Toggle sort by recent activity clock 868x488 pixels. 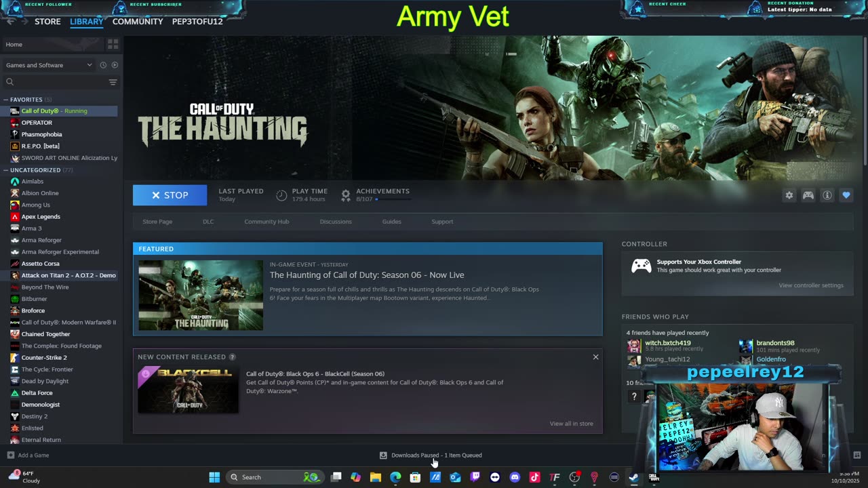coord(103,65)
